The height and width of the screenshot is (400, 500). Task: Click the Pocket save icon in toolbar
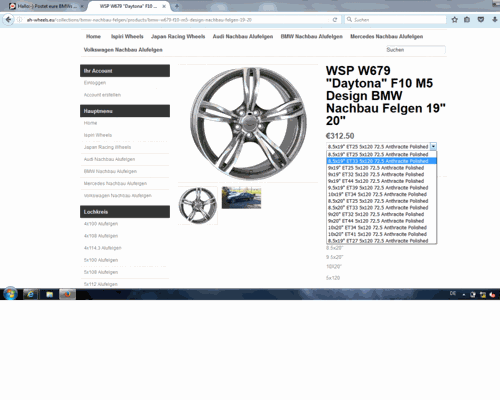coord(481,20)
